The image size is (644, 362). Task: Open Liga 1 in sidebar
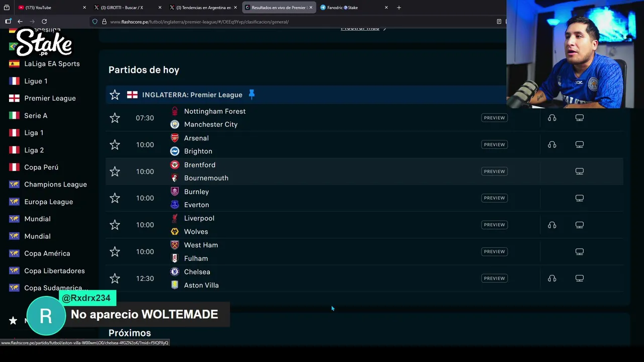coord(34,133)
